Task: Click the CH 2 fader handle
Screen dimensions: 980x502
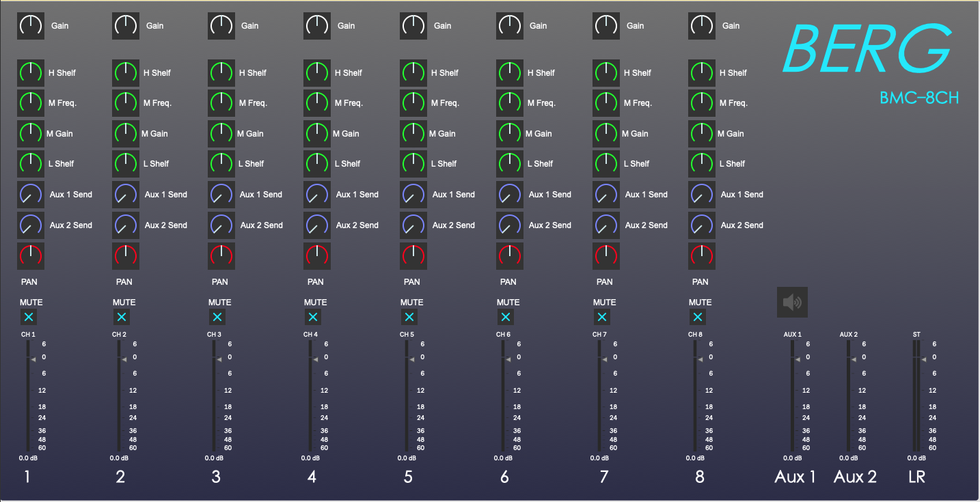Action: pos(124,359)
